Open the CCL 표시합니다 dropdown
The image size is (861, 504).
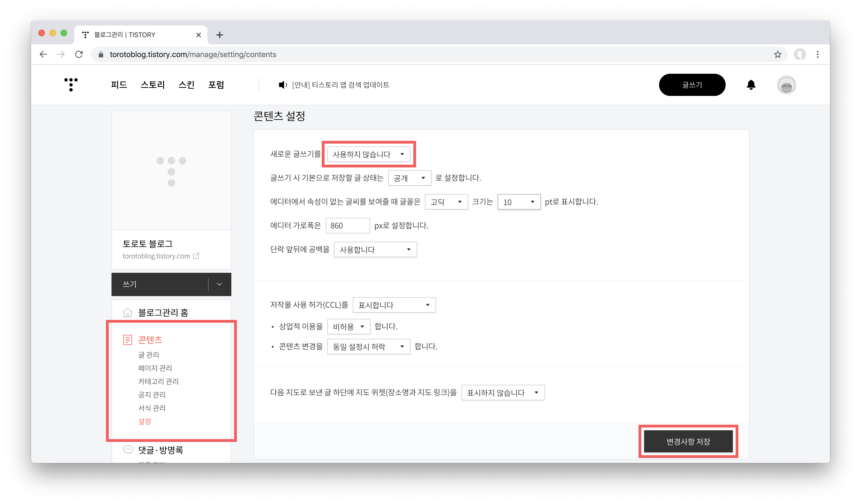(x=394, y=305)
